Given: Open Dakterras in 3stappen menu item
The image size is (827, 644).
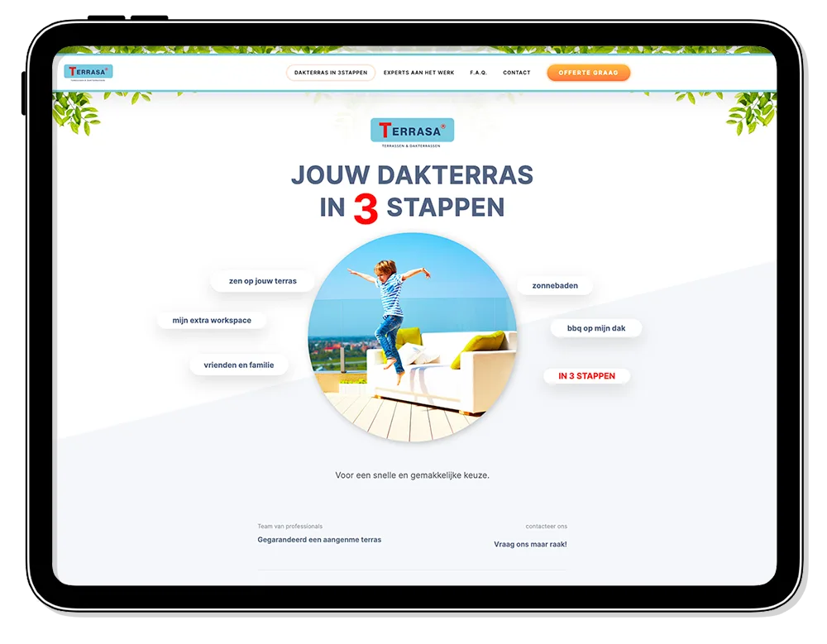Looking at the screenshot, I should (x=331, y=73).
